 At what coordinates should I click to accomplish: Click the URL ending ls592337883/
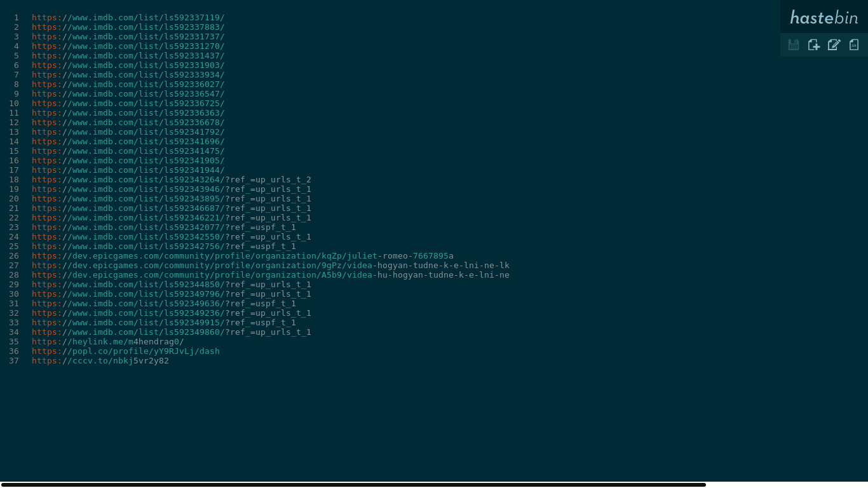pos(128,27)
